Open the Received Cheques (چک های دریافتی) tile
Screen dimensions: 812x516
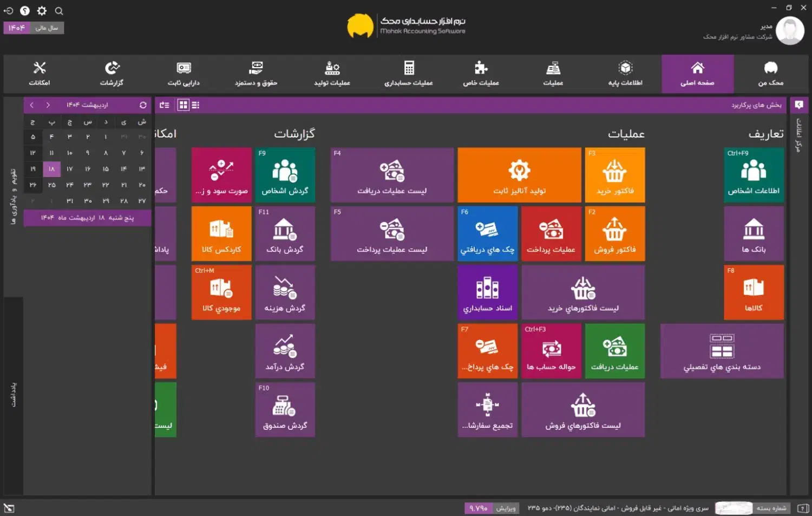tap(487, 233)
